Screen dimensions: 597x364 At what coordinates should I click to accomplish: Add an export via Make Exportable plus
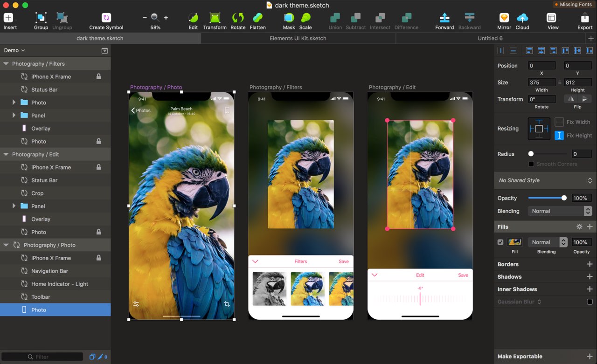pos(590,357)
